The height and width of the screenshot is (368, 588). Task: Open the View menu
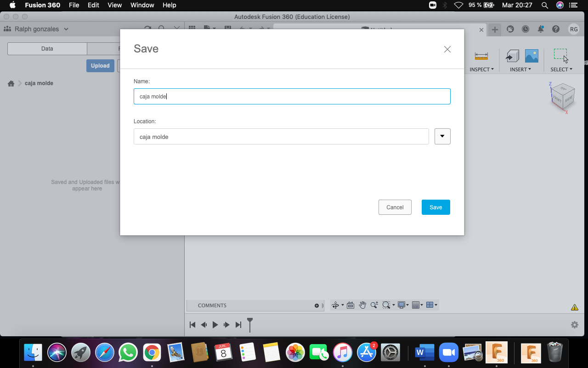[x=115, y=5]
